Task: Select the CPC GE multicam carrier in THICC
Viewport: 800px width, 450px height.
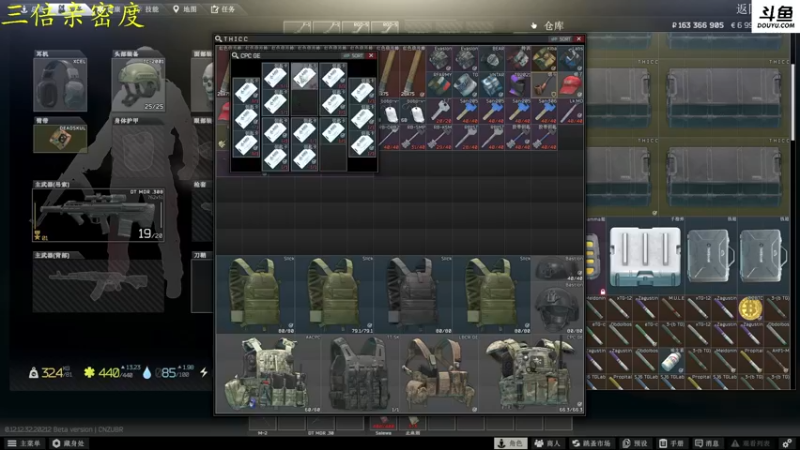Action: coord(531,373)
